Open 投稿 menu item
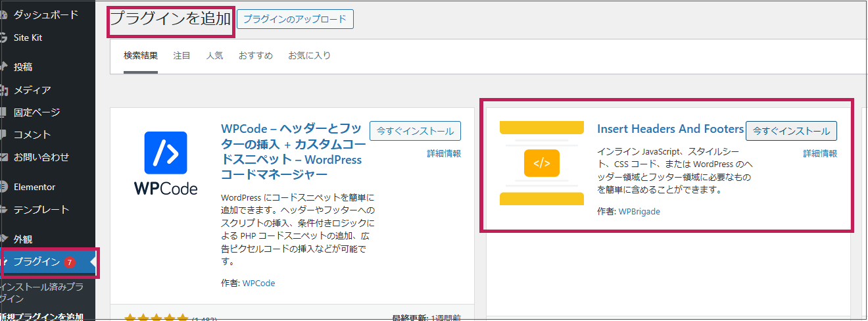Viewport: 868px width, 321px height. tap(23, 66)
